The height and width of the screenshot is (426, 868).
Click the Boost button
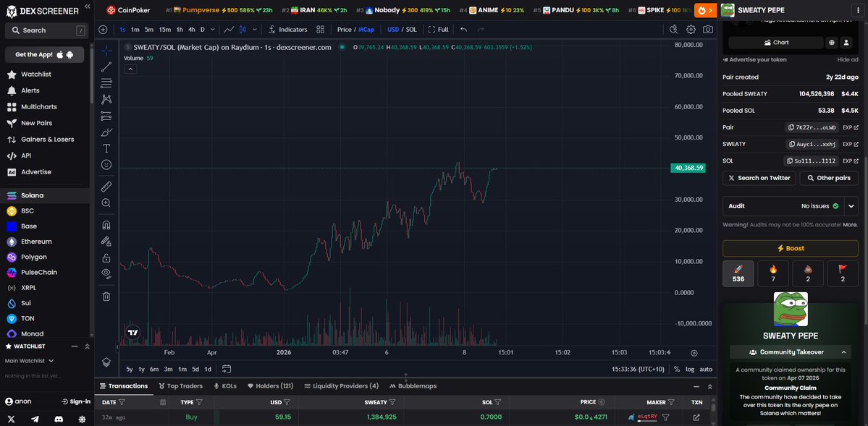pyautogui.click(x=791, y=248)
